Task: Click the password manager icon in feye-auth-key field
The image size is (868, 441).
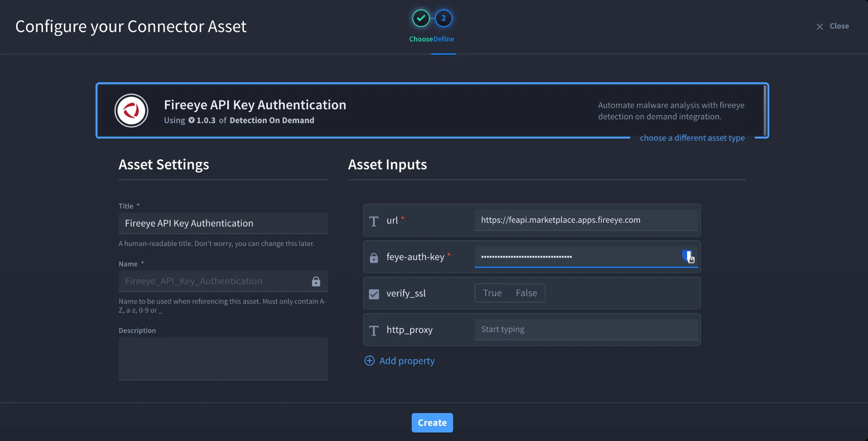Action: click(x=688, y=256)
